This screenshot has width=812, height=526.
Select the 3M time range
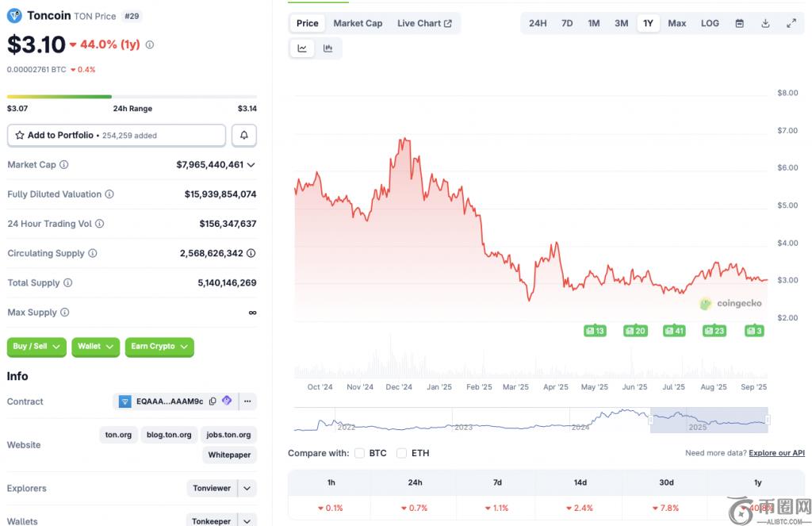click(x=621, y=23)
